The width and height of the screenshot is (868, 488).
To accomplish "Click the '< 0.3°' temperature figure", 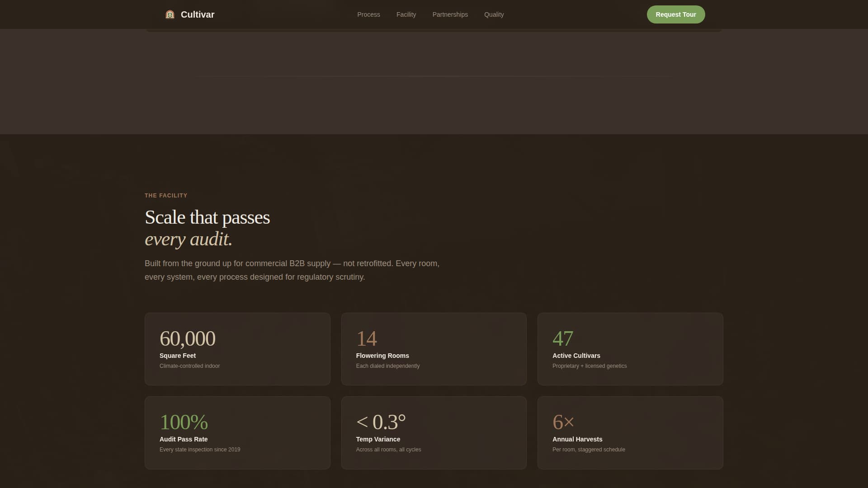I will tap(381, 422).
